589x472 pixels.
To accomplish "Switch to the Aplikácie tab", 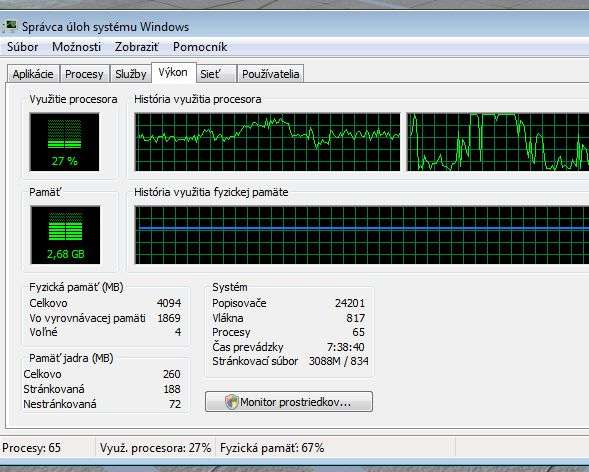I will [33, 74].
